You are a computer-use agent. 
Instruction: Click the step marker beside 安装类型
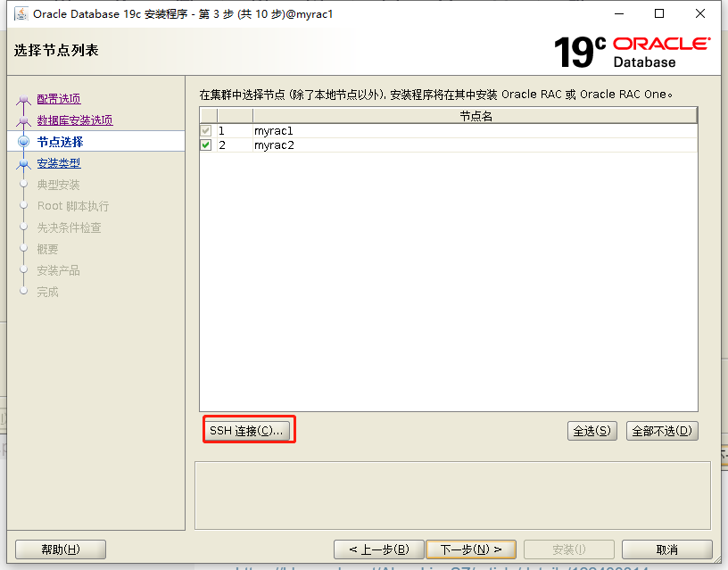click(24, 163)
